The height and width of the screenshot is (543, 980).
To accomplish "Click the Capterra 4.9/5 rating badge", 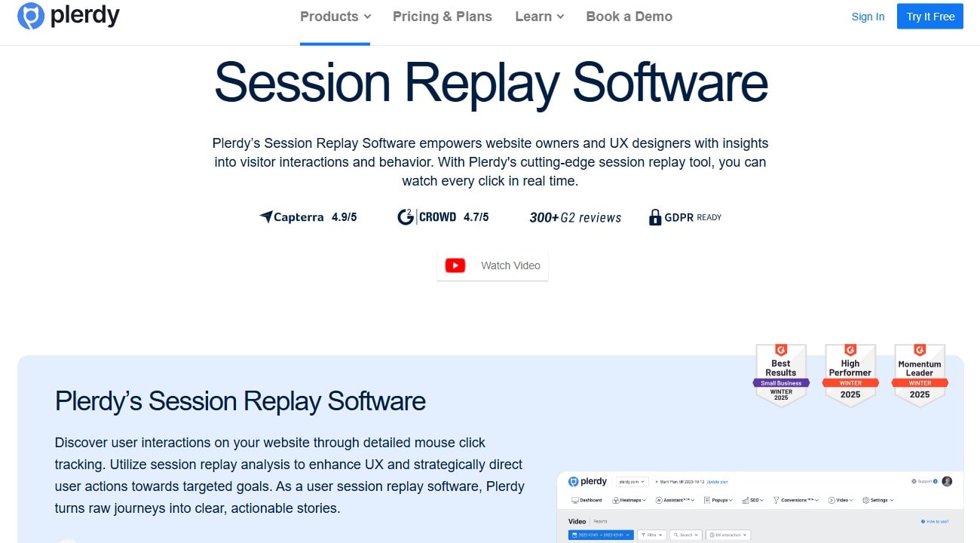I will [308, 217].
